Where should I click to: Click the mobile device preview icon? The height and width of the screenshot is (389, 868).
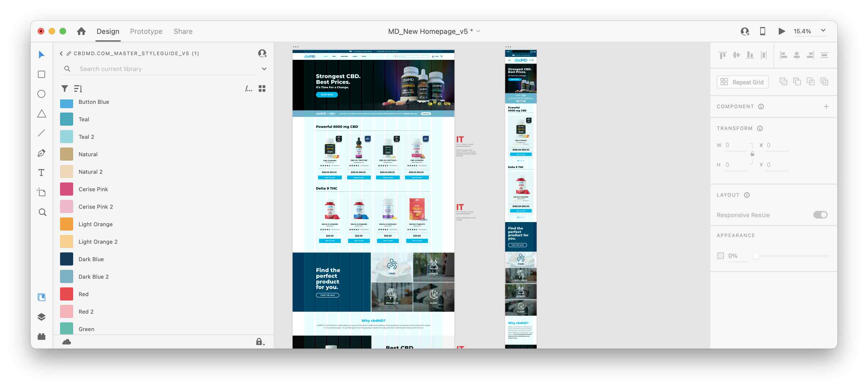tap(763, 31)
